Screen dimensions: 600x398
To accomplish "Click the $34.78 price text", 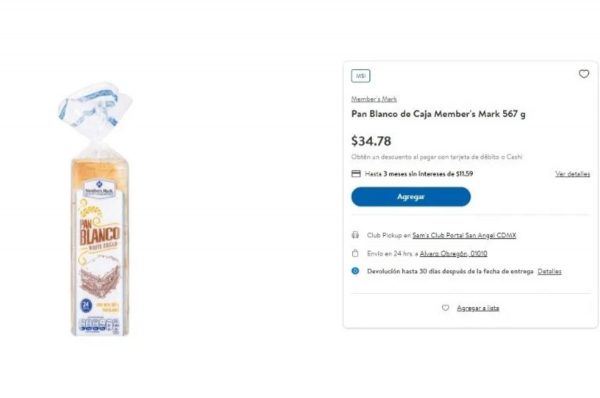I will coord(371,141).
